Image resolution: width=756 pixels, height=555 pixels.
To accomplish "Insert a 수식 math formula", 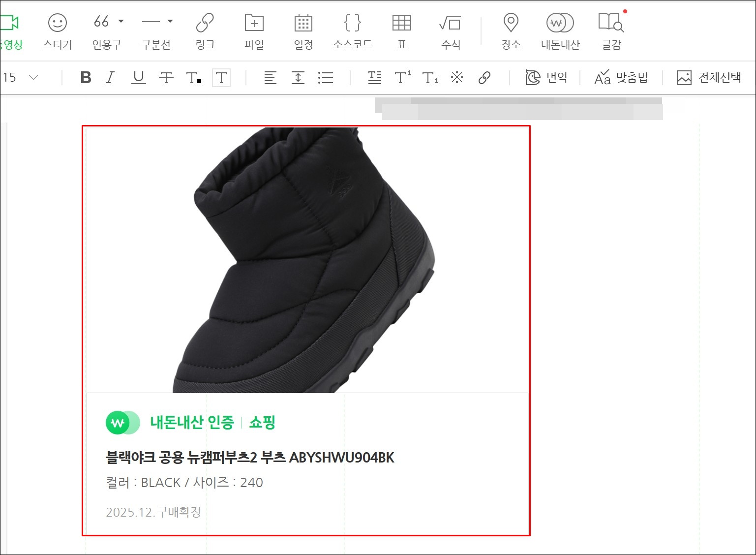I will coord(451,31).
